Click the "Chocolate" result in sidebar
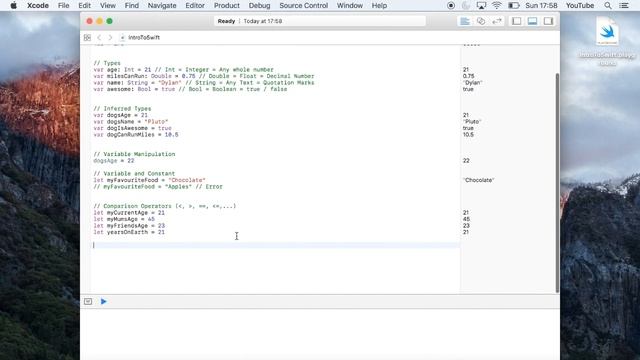 pos(478,180)
